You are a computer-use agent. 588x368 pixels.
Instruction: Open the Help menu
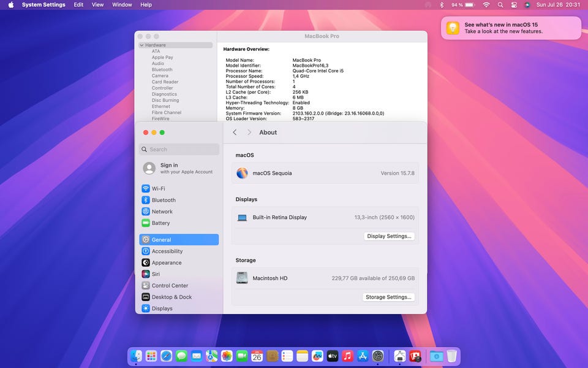pos(146,5)
